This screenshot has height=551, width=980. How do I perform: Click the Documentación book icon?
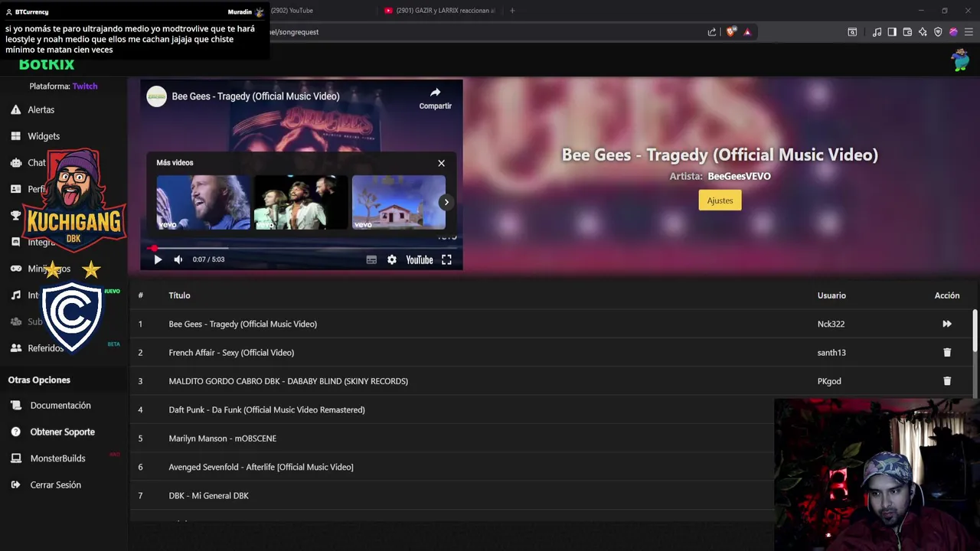(15, 406)
